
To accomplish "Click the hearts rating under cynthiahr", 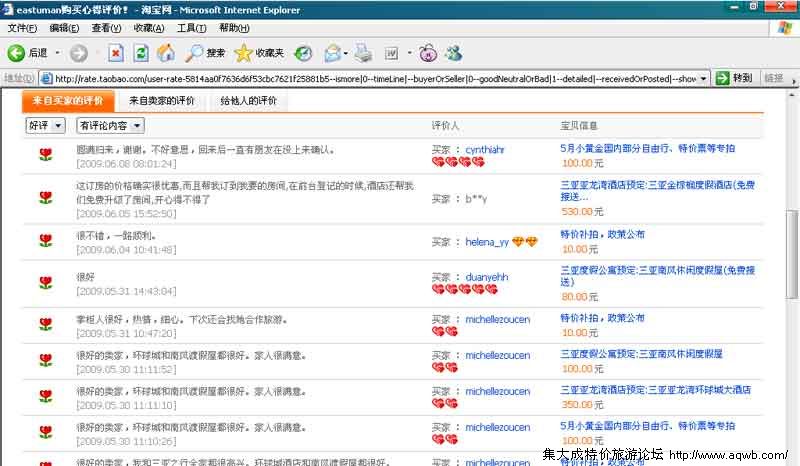I will [x=458, y=162].
